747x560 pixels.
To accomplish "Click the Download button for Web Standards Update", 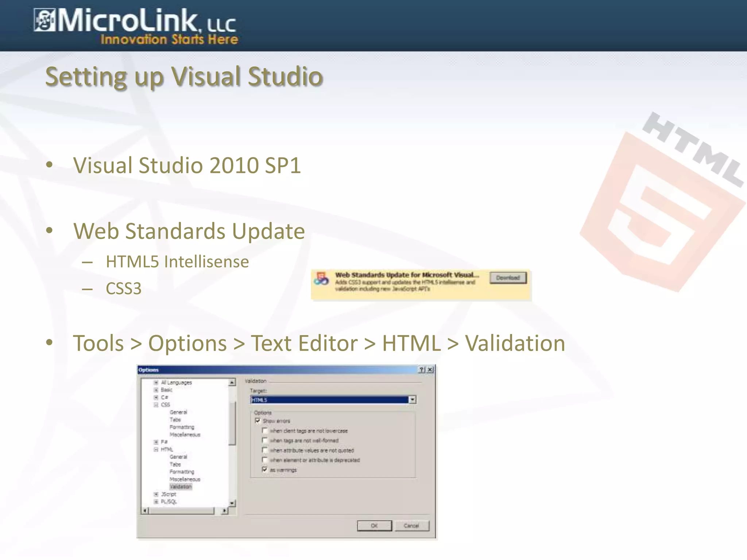I will point(508,278).
